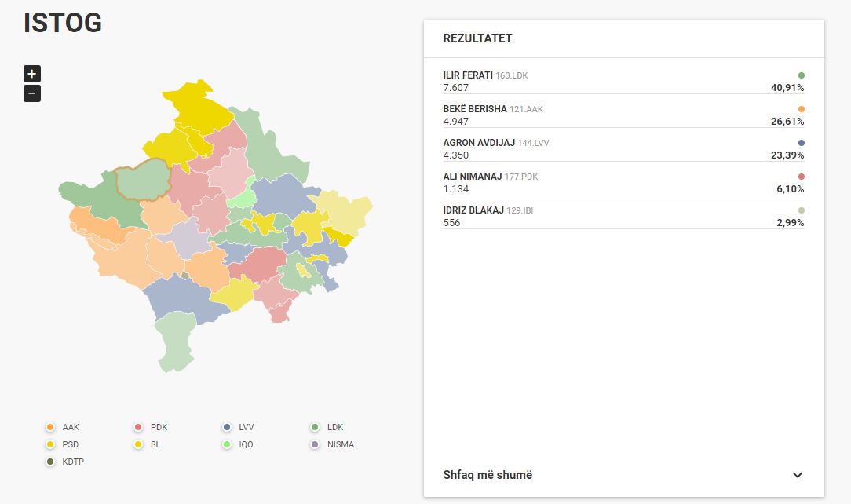Click pale dot beside Idriz Blakaj

pos(801,210)
